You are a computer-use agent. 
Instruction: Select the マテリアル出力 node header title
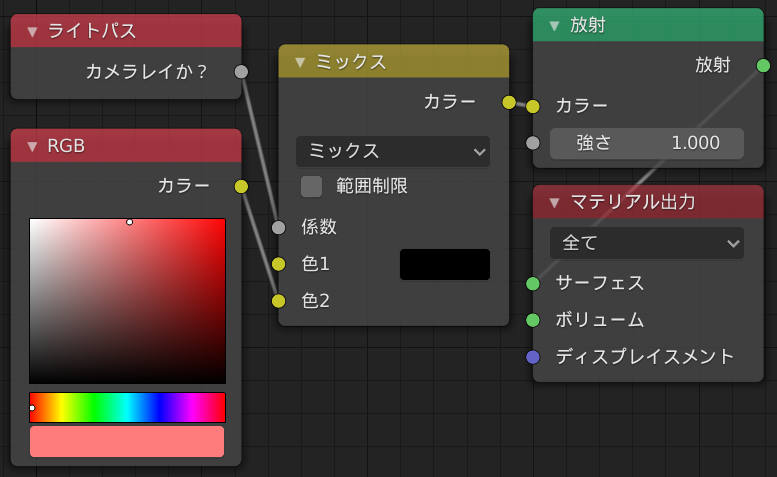633,202
